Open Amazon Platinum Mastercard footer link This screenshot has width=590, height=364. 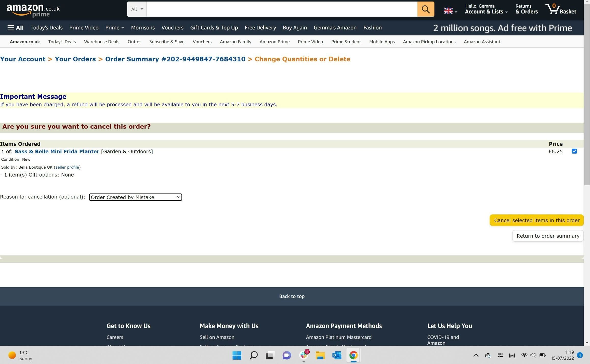click(x=339, y=337)
